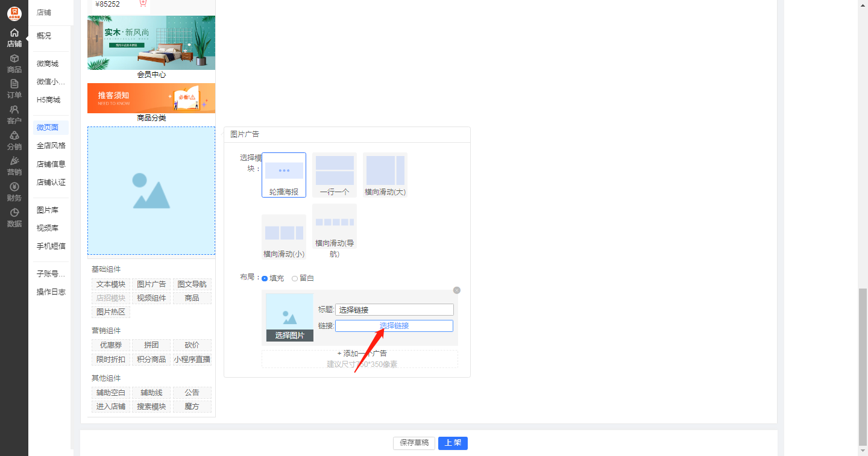Choose the 轮播海报 template module

point(284,175)
